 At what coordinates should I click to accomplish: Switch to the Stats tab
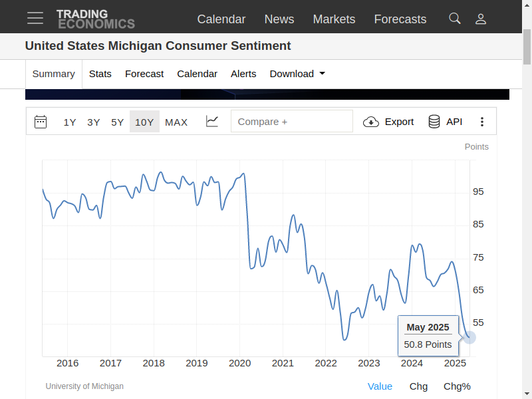pyautogui.click(x=100, y=74)
